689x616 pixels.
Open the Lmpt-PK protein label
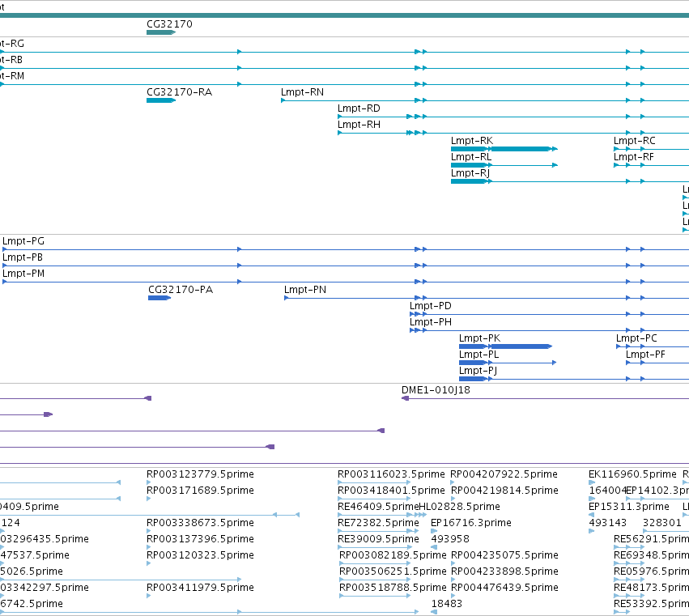tap(480, 338)
